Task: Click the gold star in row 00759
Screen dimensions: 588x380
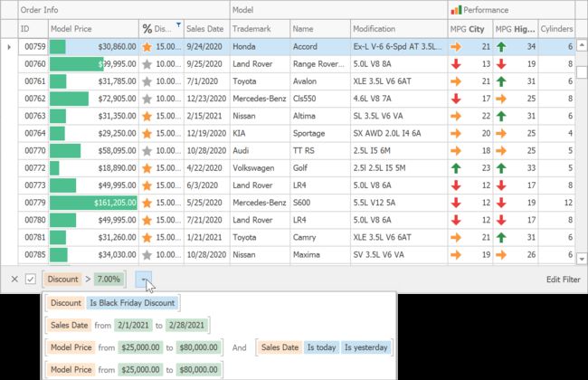Action: (147, 47)
